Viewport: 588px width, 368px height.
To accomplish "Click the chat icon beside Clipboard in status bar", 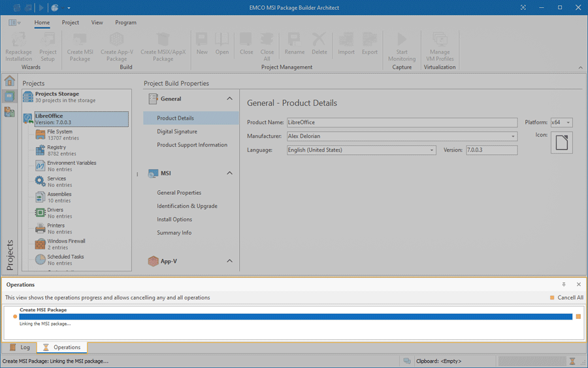I will (x=407, y=361).
